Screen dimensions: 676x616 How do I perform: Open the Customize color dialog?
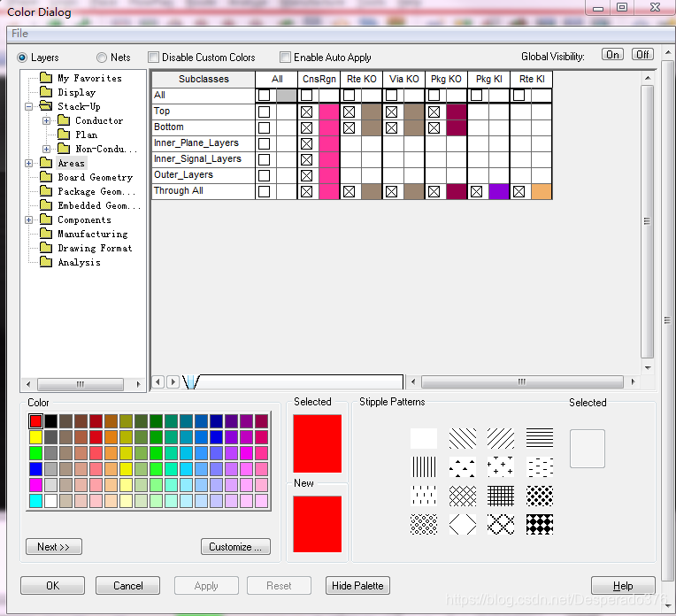click(x=235, y=547)
